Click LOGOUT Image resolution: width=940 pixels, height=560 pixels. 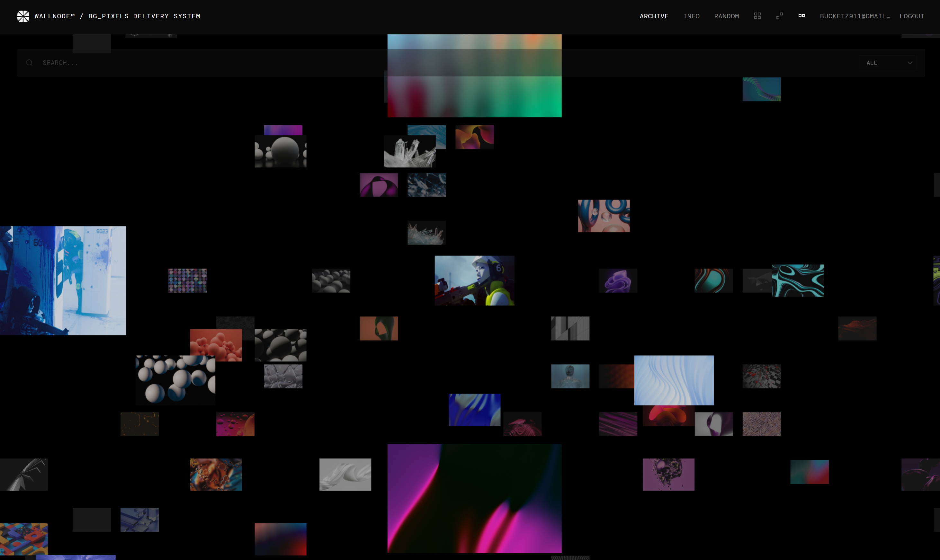(911, 16)
